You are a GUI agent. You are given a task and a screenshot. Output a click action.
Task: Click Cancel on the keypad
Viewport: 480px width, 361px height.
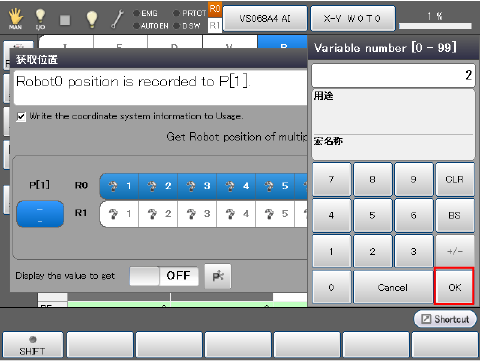pyautogui.click(x=393, y=287)
